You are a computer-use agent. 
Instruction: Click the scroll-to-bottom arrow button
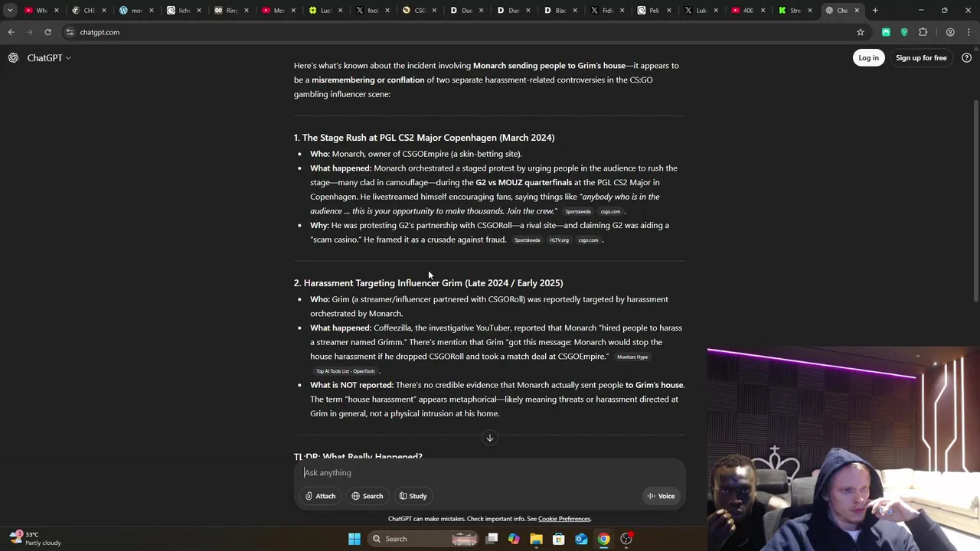(490, 438)
